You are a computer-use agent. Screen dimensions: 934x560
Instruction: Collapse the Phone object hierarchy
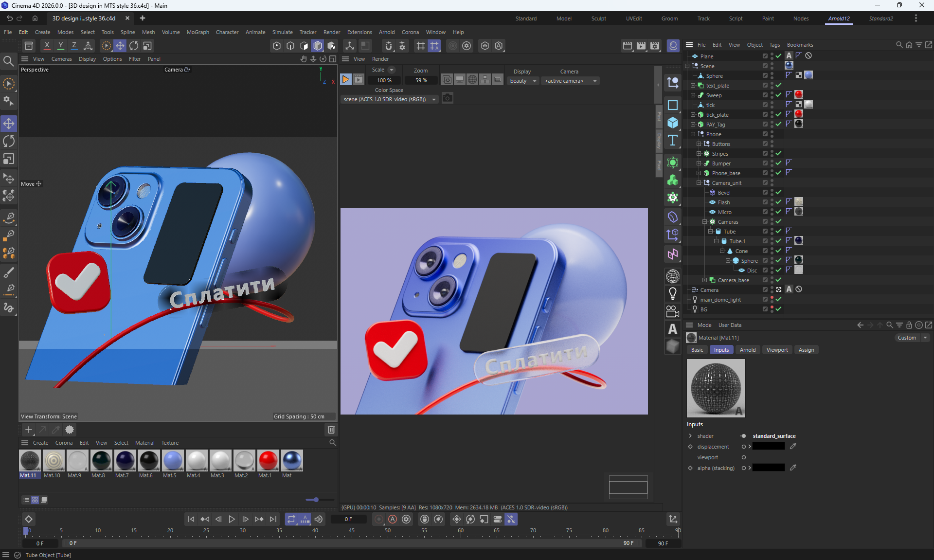(x=693, y=134)
